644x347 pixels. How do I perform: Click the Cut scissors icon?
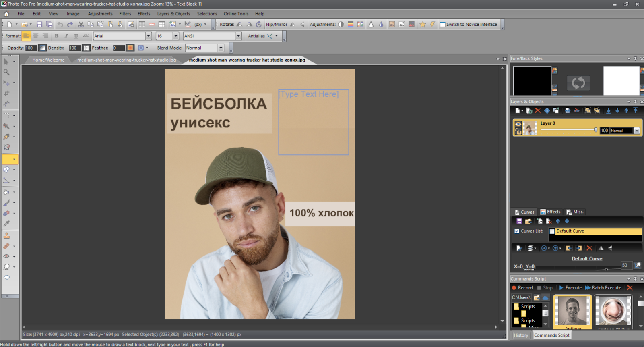(81, 25)
